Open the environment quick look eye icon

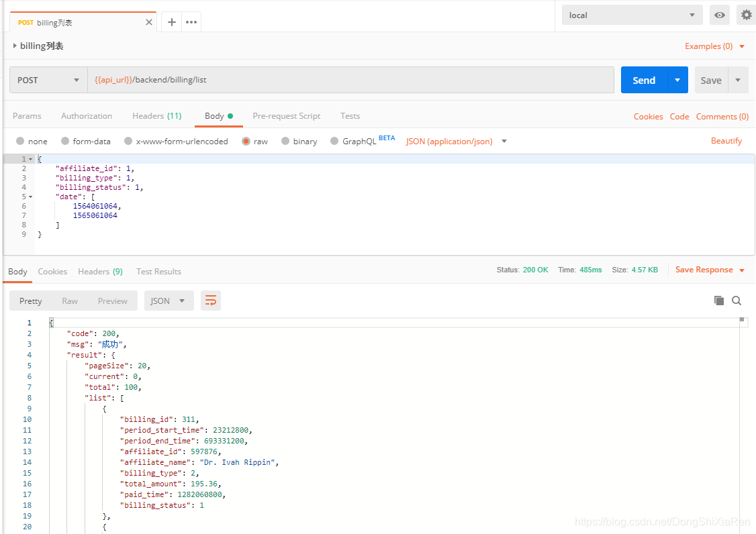pyautogui.click(x=719, y=14)
